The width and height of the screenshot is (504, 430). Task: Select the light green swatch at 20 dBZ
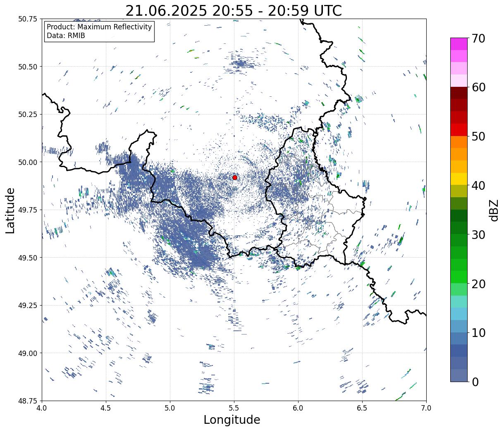[x=459, y=289]
